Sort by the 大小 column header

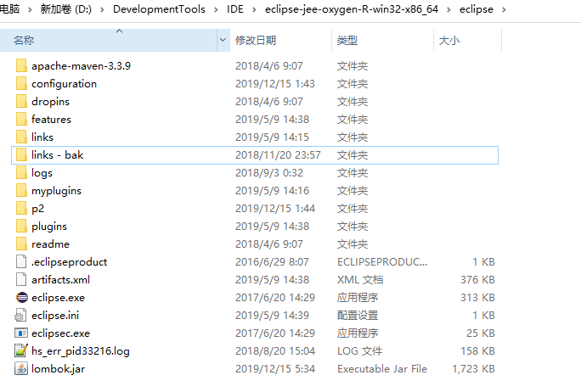tap(448, 40)
